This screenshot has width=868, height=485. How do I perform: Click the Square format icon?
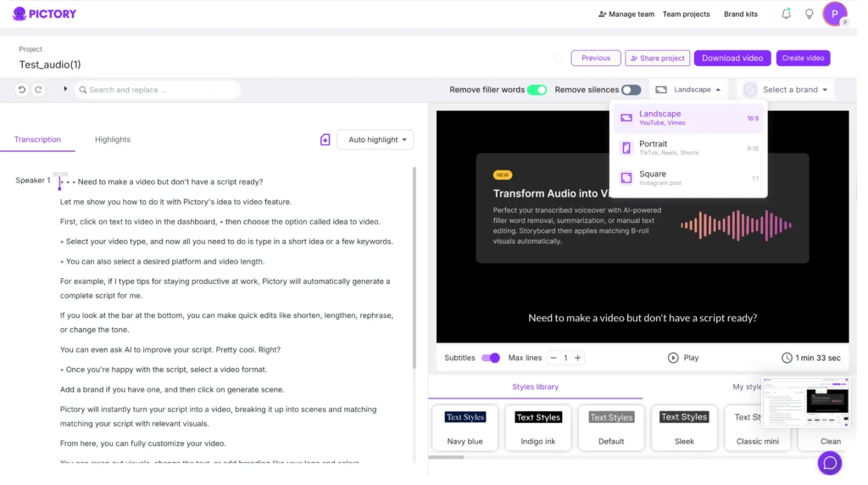[x=626, y=178]
